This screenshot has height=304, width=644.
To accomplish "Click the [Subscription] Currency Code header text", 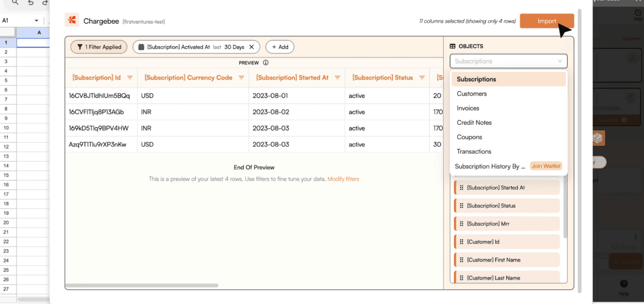I will click(188, 78).
